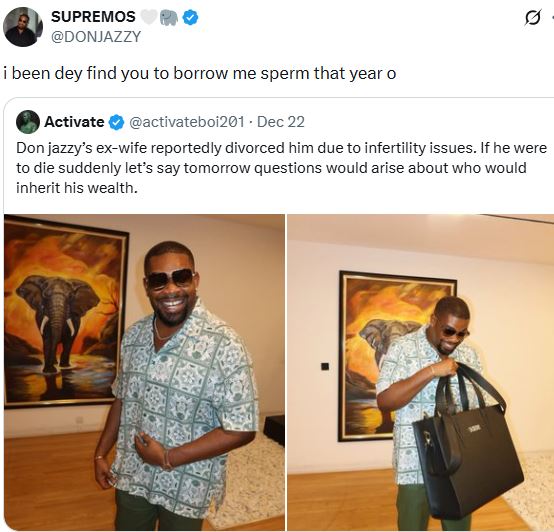The height and width of the screenshot is (532, 554).
Task: Click the white heart emoji in name
Action: 148,17
